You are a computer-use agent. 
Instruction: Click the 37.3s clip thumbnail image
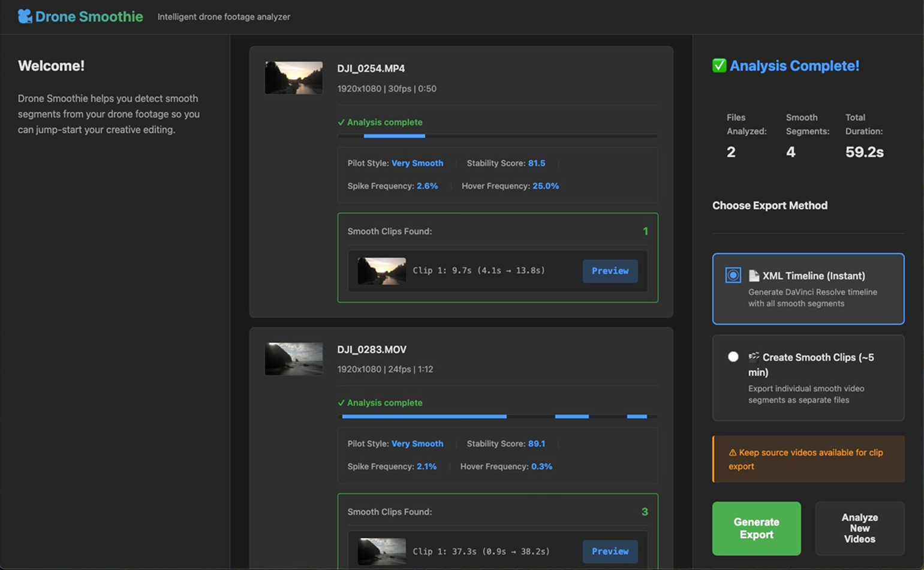(x=382, y=551)
